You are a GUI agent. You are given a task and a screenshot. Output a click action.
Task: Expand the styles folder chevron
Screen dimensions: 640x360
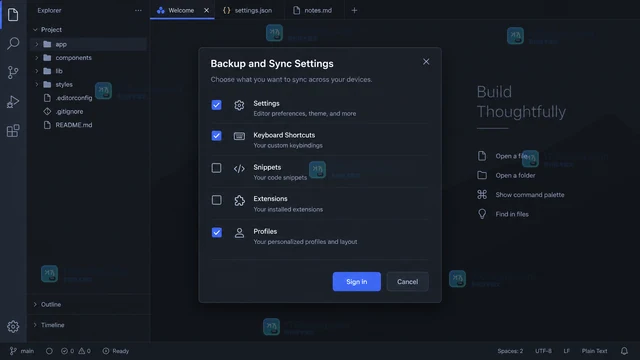(37, 84)
